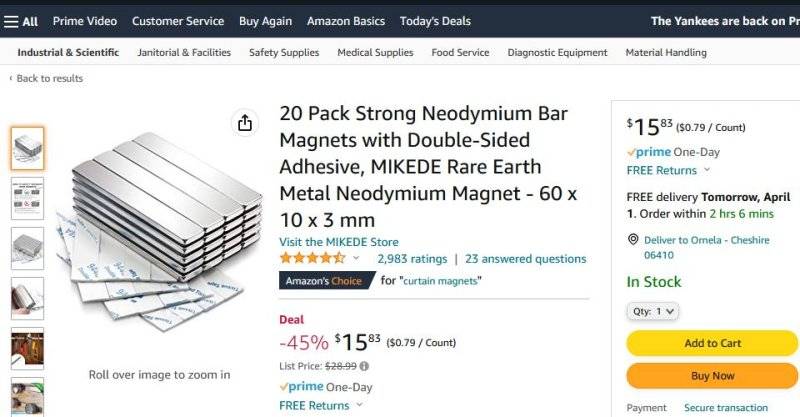The image size is (800, 417).
Task: Click the Back to results arrow
Action: pyautogui.click(x=11, y=79)
